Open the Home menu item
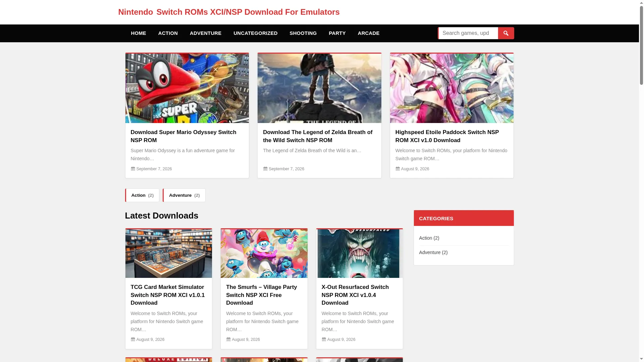 coord(139,33)
